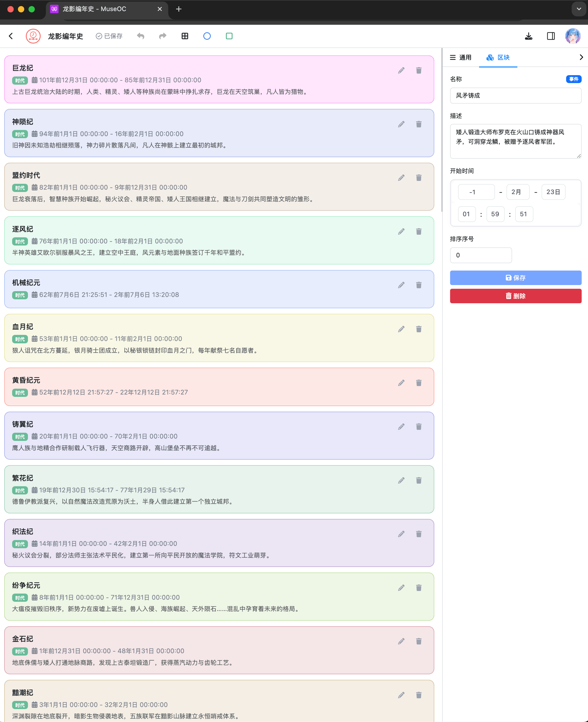The width and height of the screenshot is (588, 722).
Task: Click the blue circle toolbar icon
Action: coord(207,36)
